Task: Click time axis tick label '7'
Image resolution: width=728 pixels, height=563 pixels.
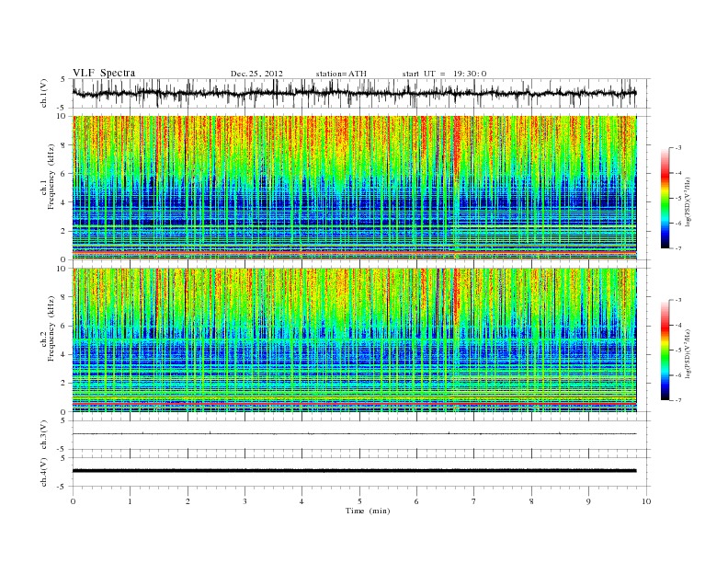Action: click(x=474, y=501)
